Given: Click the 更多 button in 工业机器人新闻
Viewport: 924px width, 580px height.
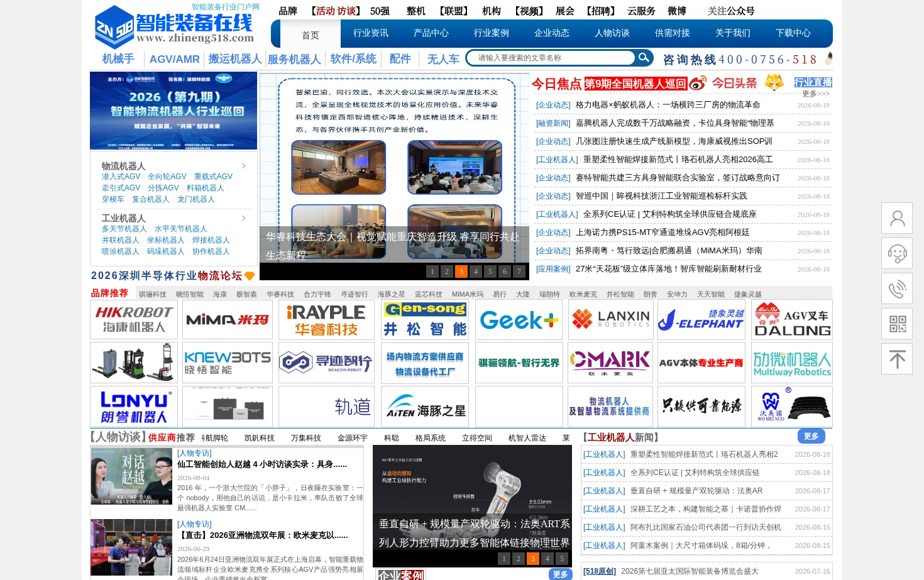Looking at the screenshot, I should pos(811,436).
